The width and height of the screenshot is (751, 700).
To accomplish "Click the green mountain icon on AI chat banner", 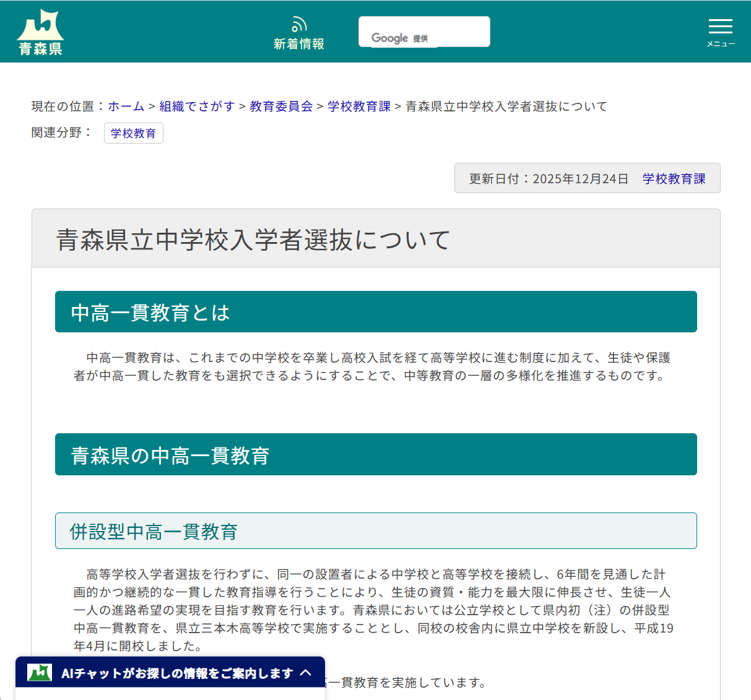I will click(40, 672).
